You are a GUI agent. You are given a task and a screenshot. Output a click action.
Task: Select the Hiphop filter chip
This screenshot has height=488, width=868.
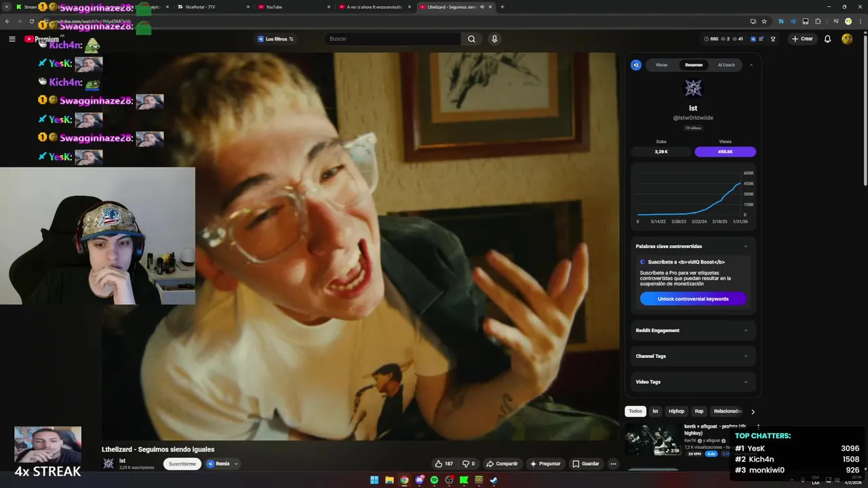(676, 411)
